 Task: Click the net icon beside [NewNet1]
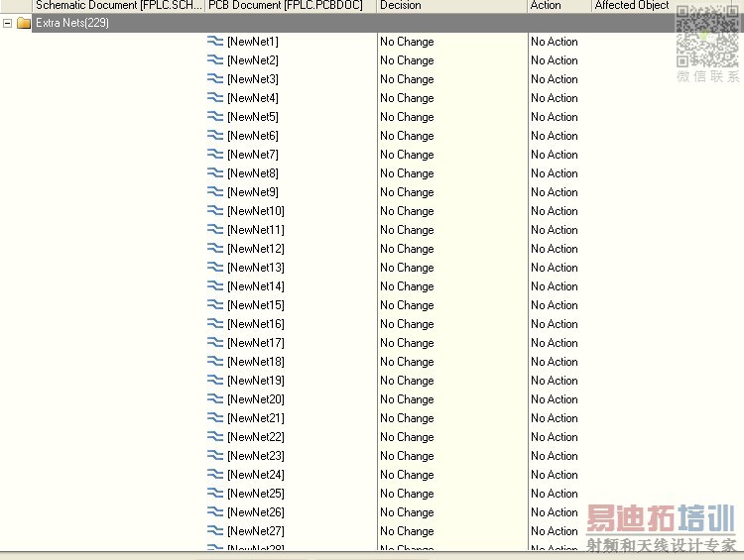[215, 42]
